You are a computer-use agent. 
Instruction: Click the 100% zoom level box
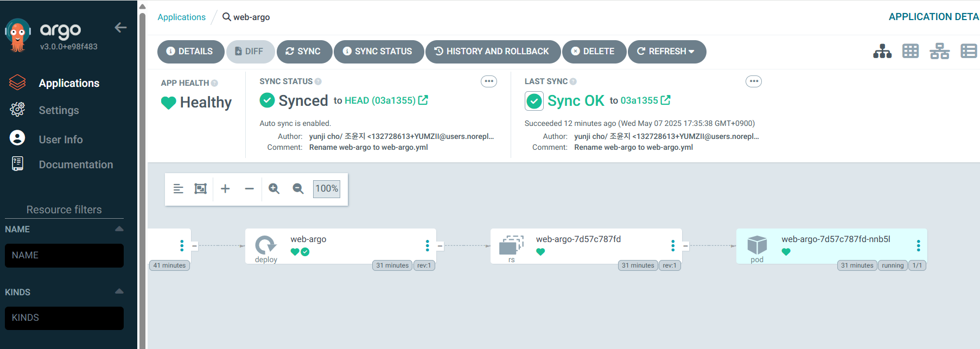(327, 188)
